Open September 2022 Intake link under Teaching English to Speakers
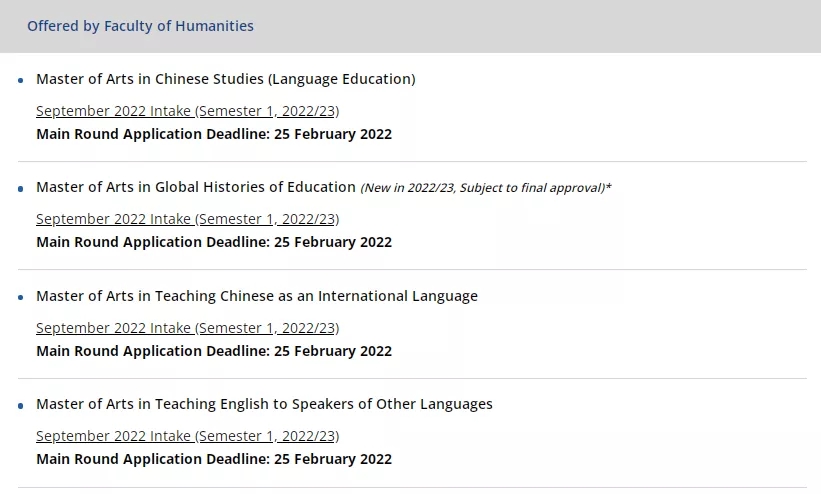Screen dimensions: 821x494 tap(187, 436)
